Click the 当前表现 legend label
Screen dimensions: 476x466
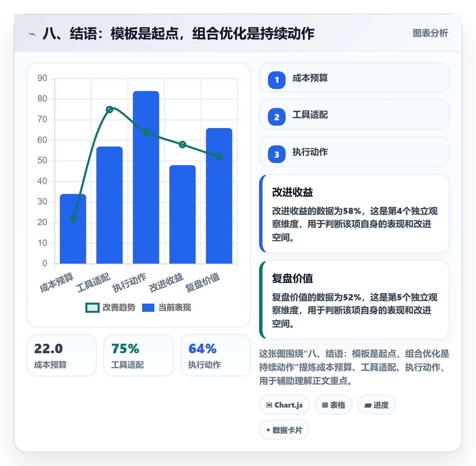coord(175,308)
